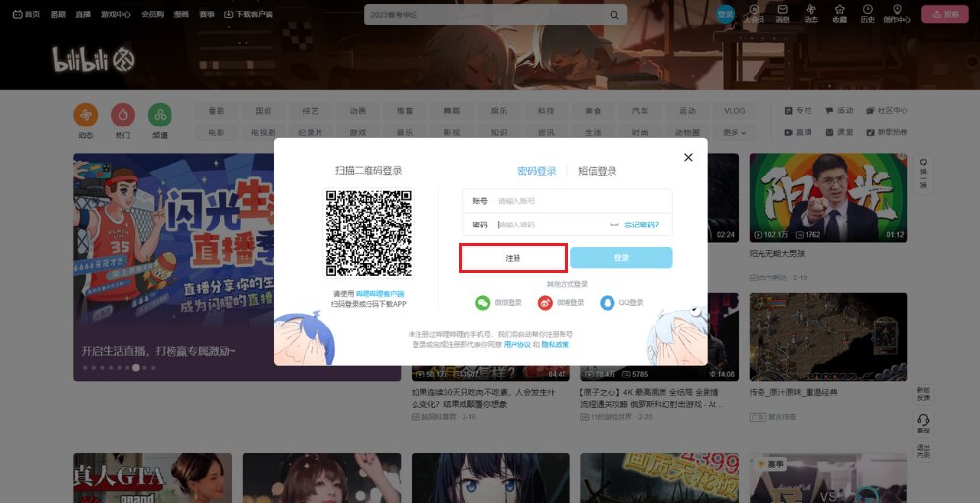Click the login QR code image
980x503 pixels.
click(x=368, y=233)
